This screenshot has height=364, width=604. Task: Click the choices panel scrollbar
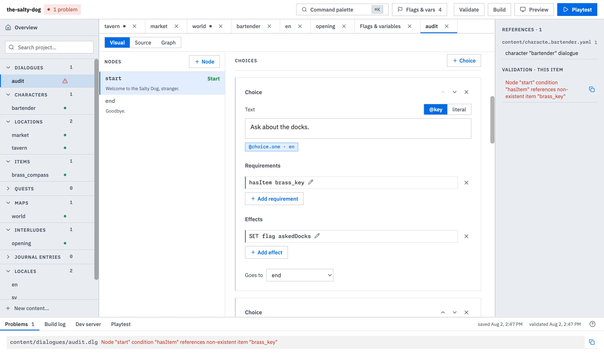(492, 120)
